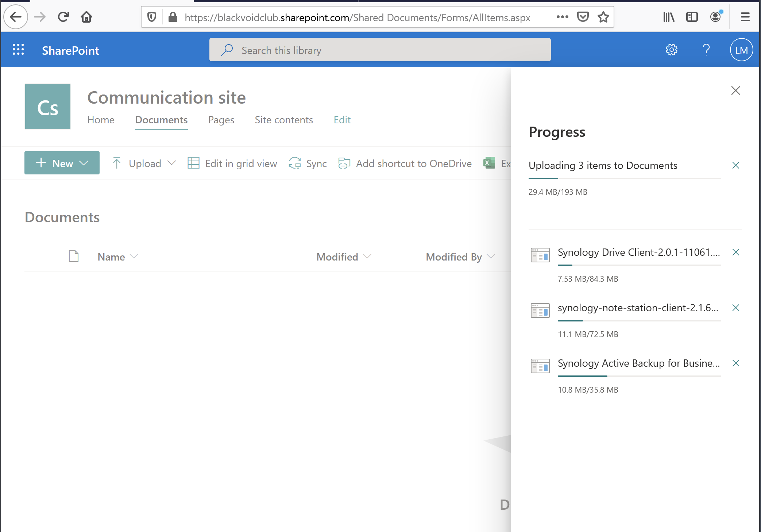761x532 pixels.
Task: Click the browser forward arrow
Action: [x=40, y=17]
